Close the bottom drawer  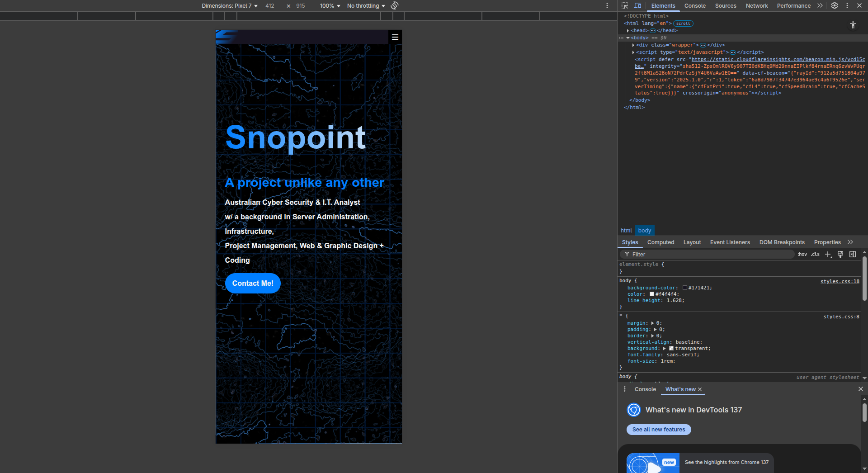point(861,389)
